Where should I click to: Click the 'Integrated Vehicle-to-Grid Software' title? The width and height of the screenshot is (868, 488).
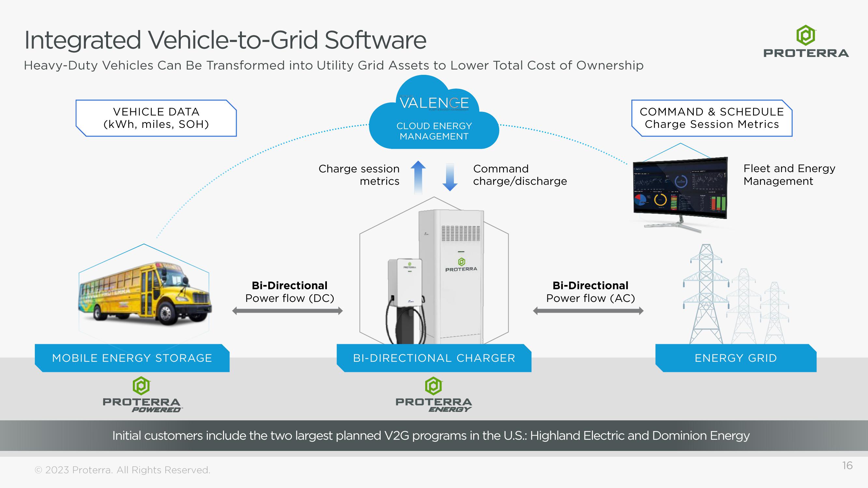225,40
